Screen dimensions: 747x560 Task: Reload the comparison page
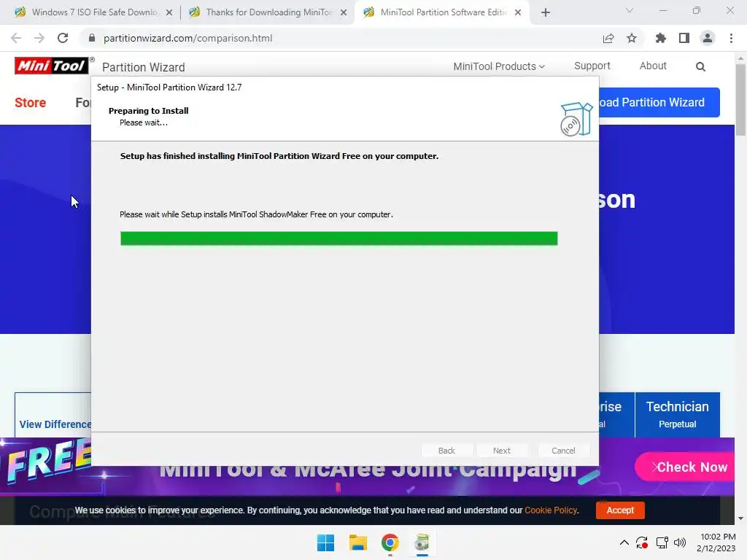click(x=63, y=38)
